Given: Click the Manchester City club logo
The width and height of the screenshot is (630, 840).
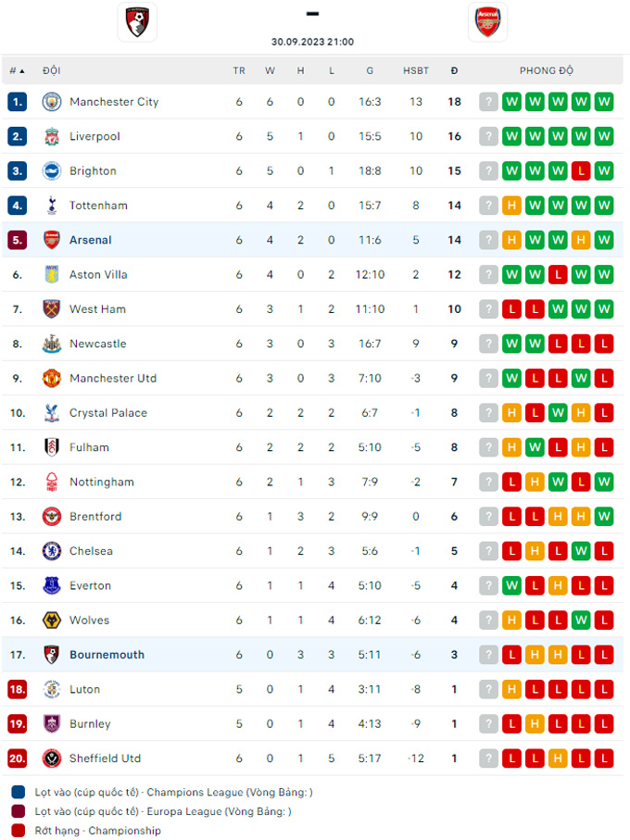Looking at the screenshot, I should [x=52, y=102].
